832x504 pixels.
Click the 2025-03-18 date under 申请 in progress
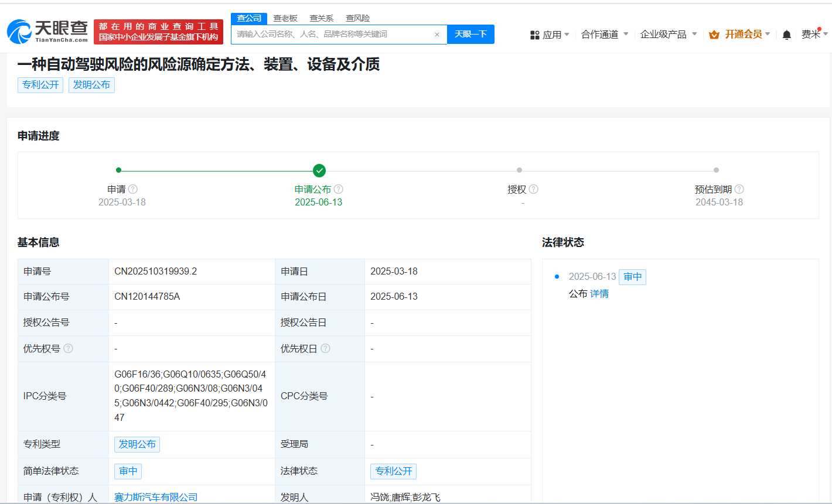122,202
